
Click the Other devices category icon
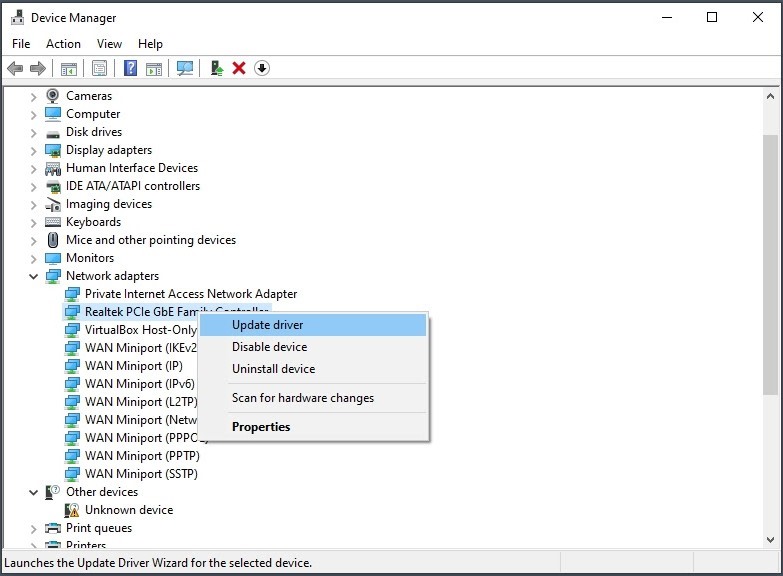tap(52, 492)
